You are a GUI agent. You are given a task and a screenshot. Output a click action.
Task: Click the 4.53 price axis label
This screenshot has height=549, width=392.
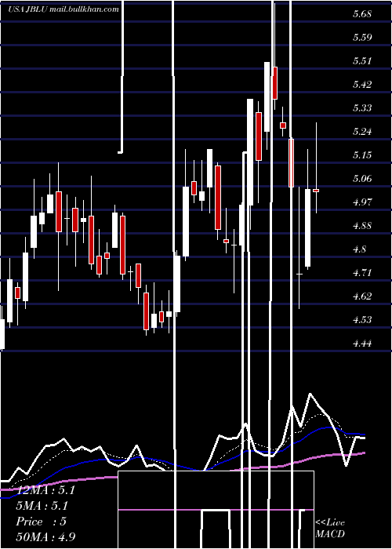[x=362, y=320]
